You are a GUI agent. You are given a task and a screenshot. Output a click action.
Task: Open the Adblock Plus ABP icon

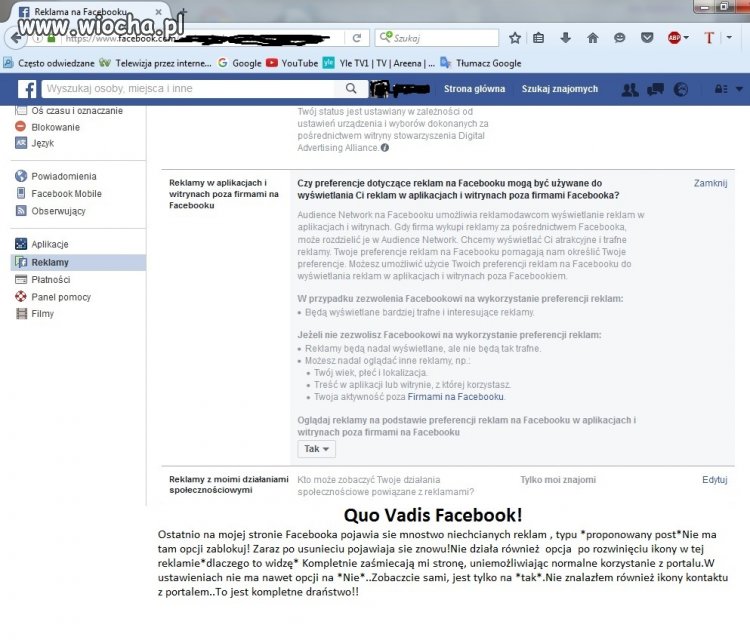[x=674, y=38]
